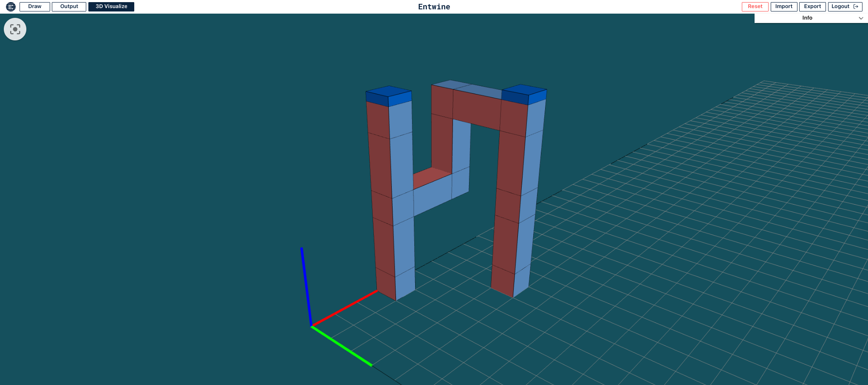Click the Entwine title text
Image resolution: width=868 pixels, height=385 pixels.
(x=434, y=6)
